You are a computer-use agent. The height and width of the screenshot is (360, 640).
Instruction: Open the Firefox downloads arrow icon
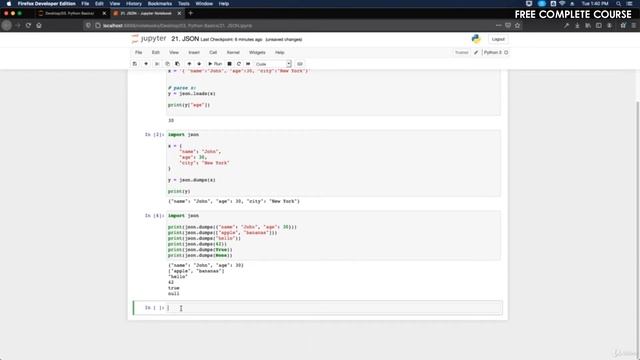tap(577, 25)
